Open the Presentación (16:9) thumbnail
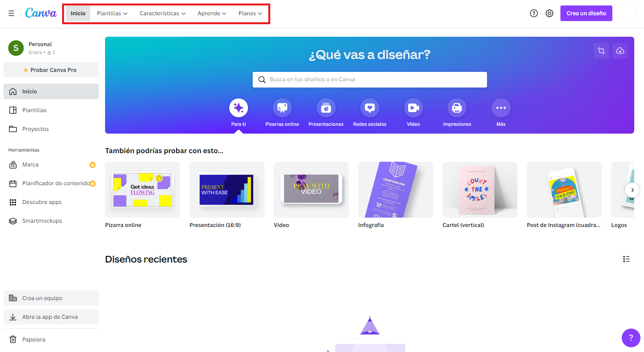644x352 pixels. (x=227, y=189)
